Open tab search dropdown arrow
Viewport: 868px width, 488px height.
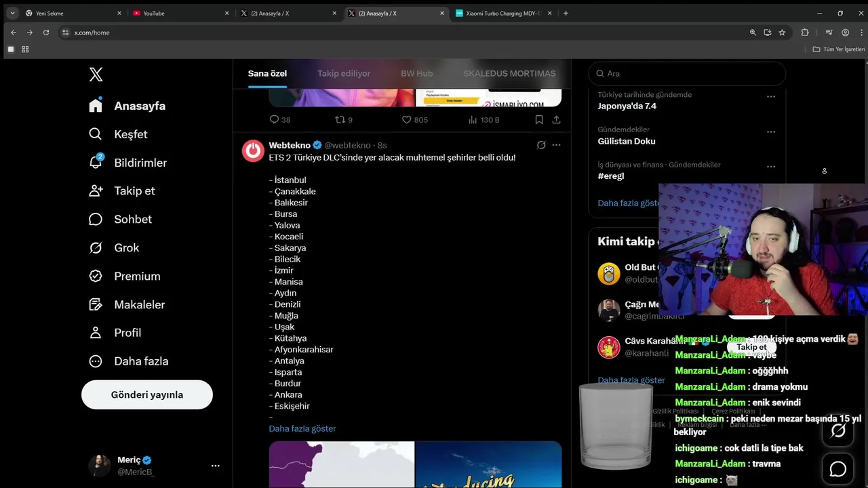point(12,13)
